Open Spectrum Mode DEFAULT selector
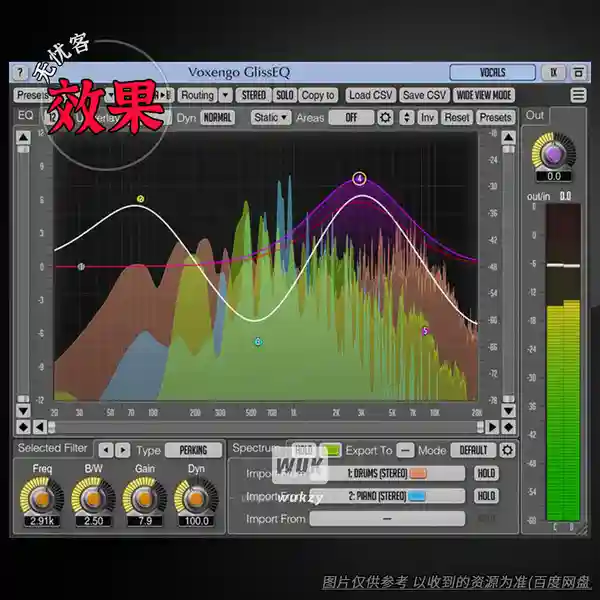Viewport: 600px width, 600px height. pos(473,450)
